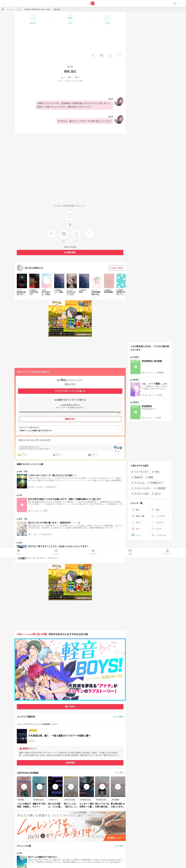
Task: Select ハンターハンター tag
Action: click(141, 488)
